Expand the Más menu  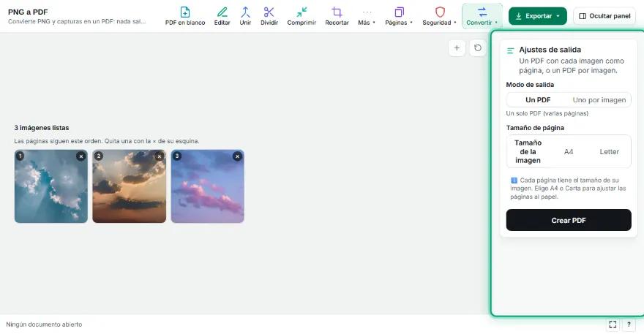click(x=367, y=16)
